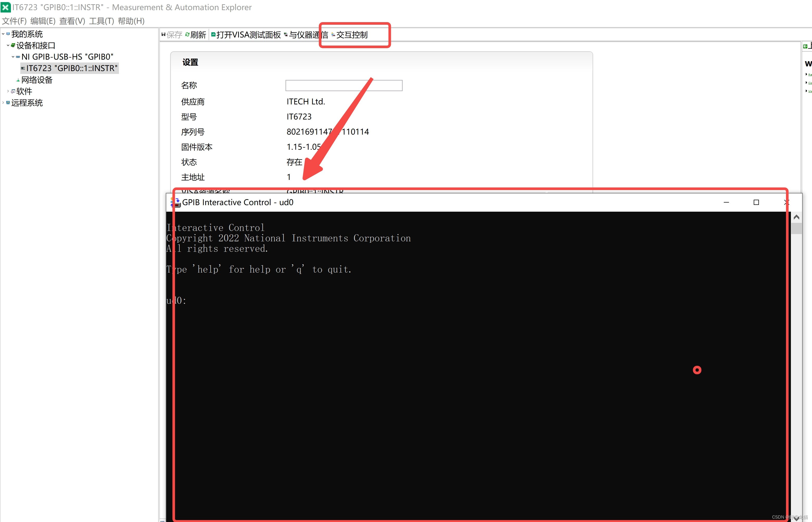The width and height of the screenshot is (812, 522).
Task: Click the Remote Systems (远程系统) icon
Action: (8, 103)
